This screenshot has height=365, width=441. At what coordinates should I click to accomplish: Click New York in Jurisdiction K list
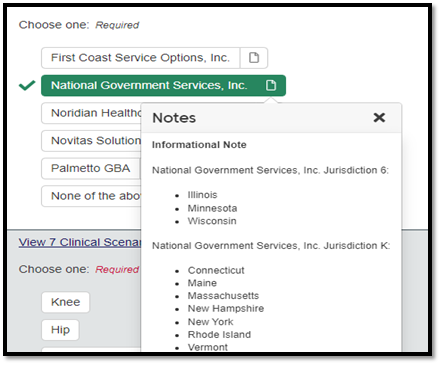(210, 322)
